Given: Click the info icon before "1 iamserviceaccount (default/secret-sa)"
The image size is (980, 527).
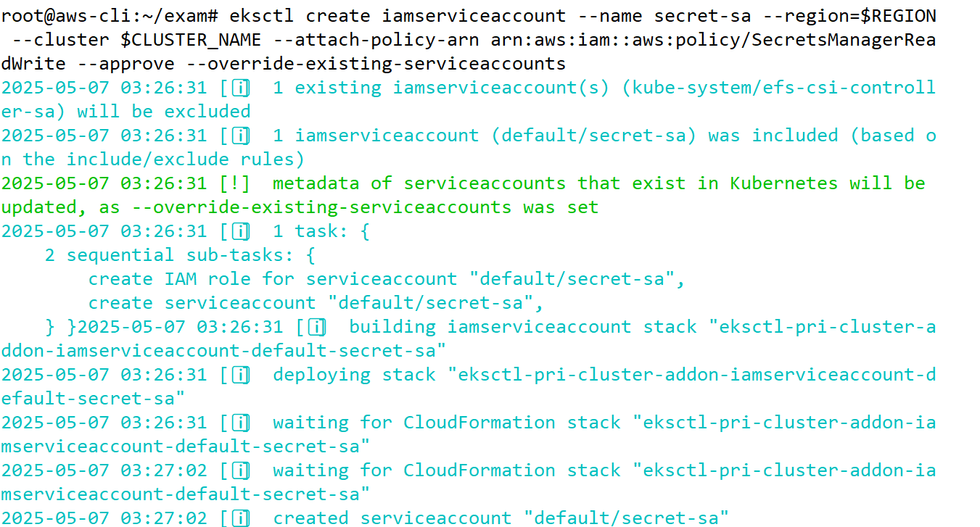Looking at the screenshot, I should (x=240, y=136).
